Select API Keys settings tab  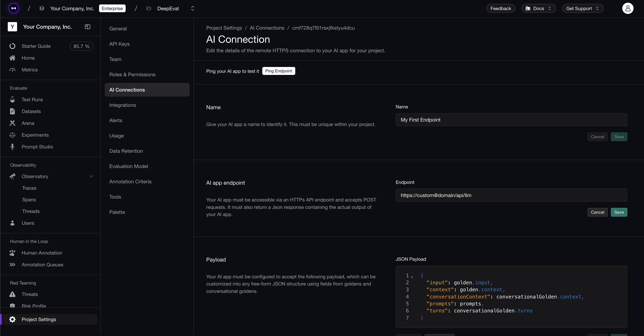[119, 44]
